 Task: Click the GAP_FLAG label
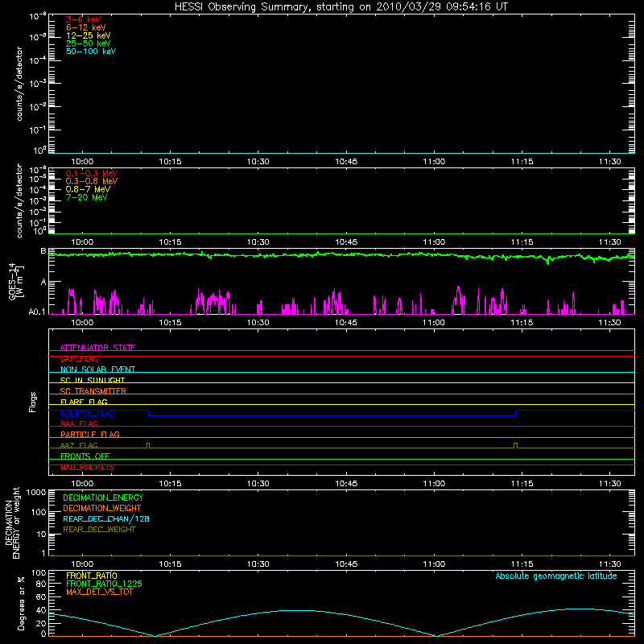[x=79, y=358]
